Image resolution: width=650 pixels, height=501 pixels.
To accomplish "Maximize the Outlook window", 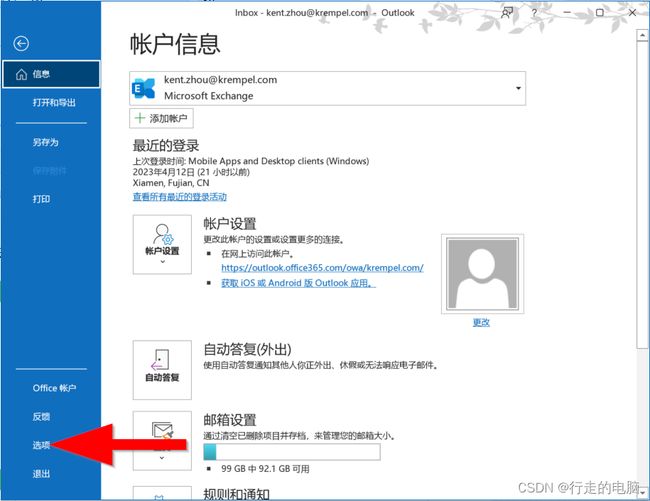I will click(599, 13).
